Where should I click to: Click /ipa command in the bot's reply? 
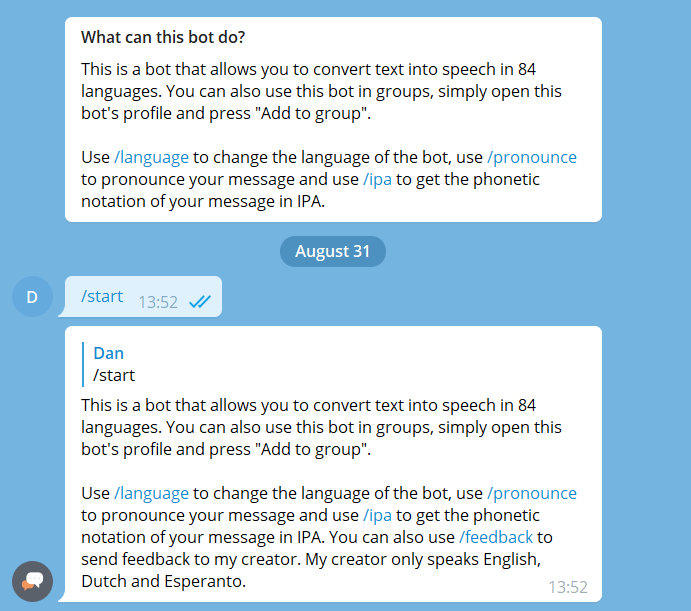coord(378,515)
